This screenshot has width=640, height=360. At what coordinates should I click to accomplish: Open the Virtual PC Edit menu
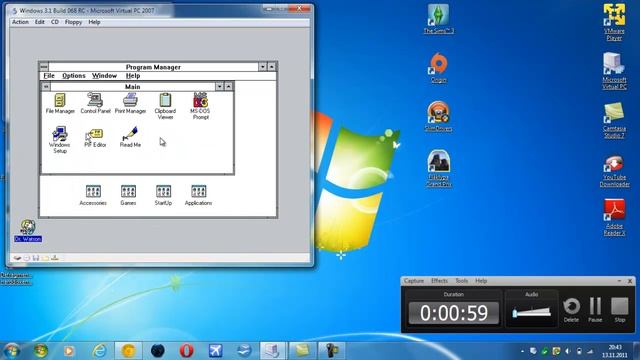40,22
